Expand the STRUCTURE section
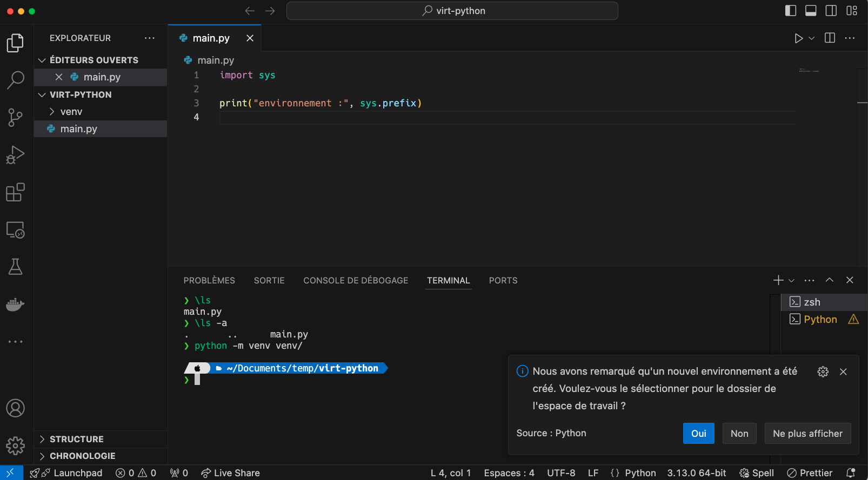 pos(76,439)
